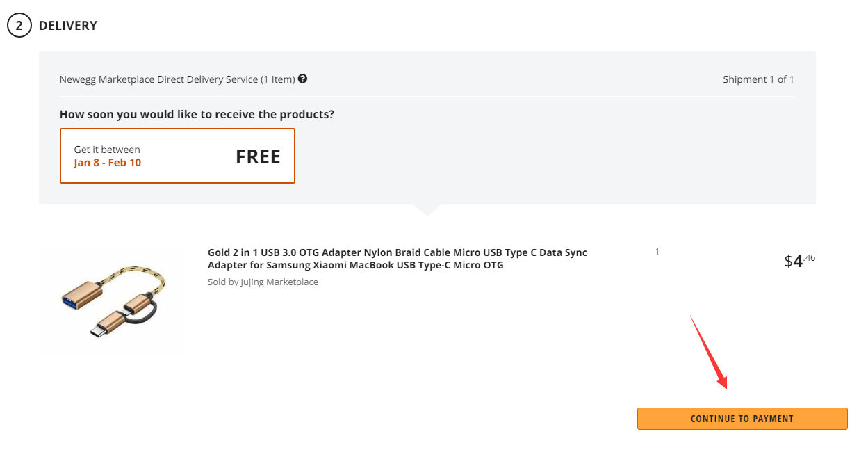
Task: Click the circled step 2 icon
Action: tap(19, 26)
